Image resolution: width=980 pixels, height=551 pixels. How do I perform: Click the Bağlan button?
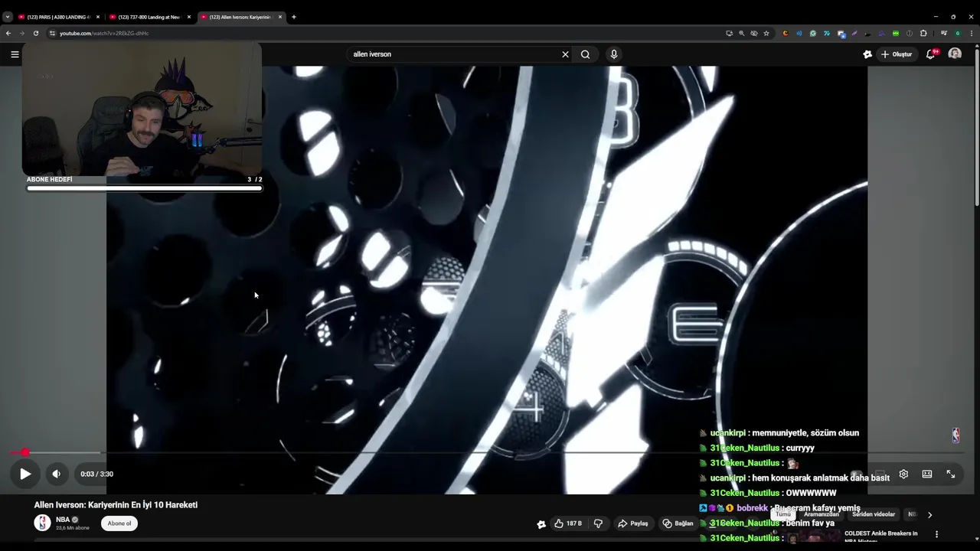pos(678,523)
